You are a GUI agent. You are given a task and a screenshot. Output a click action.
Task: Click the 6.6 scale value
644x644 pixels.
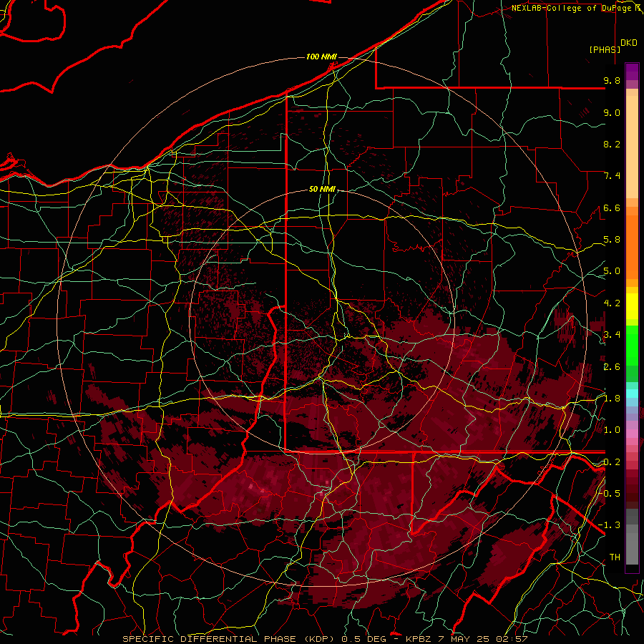click(612, 208)
